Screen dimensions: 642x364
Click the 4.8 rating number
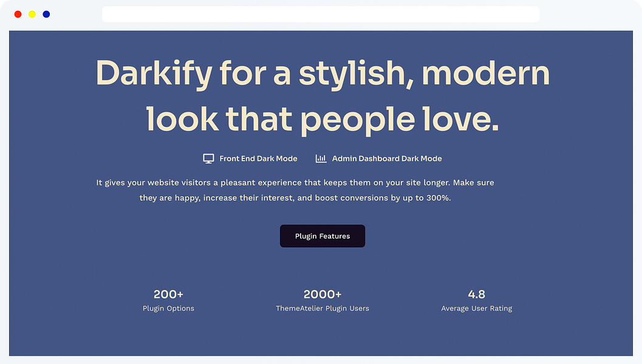477,294
